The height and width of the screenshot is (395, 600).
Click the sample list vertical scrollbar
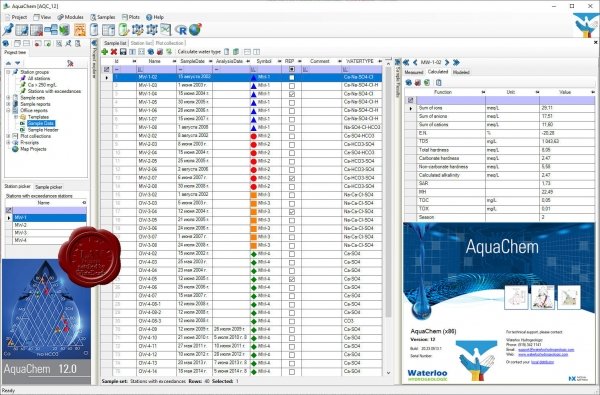pos(388,218)
